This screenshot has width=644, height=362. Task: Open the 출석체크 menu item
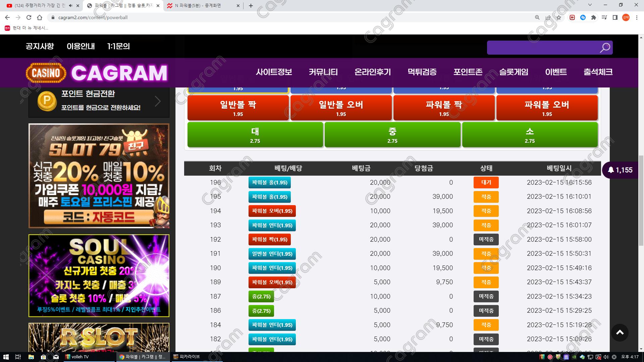click(598, 72)
